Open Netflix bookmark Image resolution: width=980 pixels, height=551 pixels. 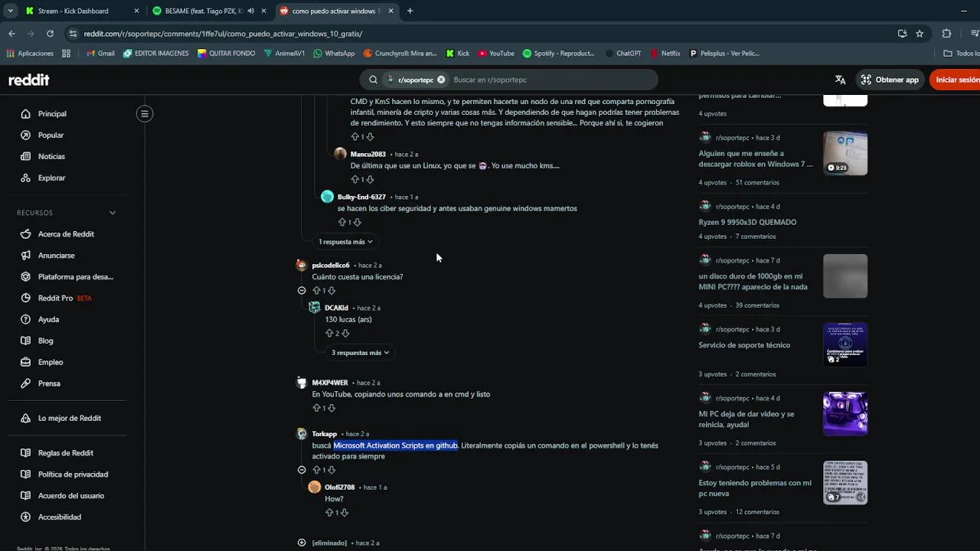pyautogui.click(x=665, y=54)
